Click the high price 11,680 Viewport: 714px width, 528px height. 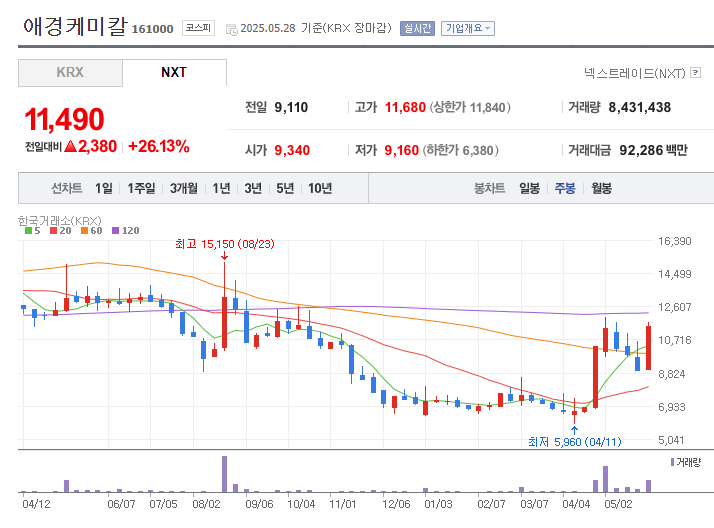(x=405, y=107)
